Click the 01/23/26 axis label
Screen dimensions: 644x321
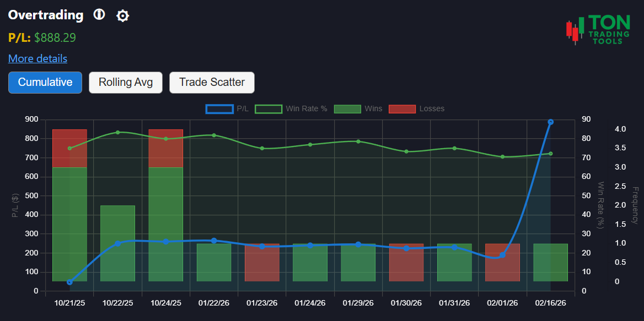tap(261, 303)
